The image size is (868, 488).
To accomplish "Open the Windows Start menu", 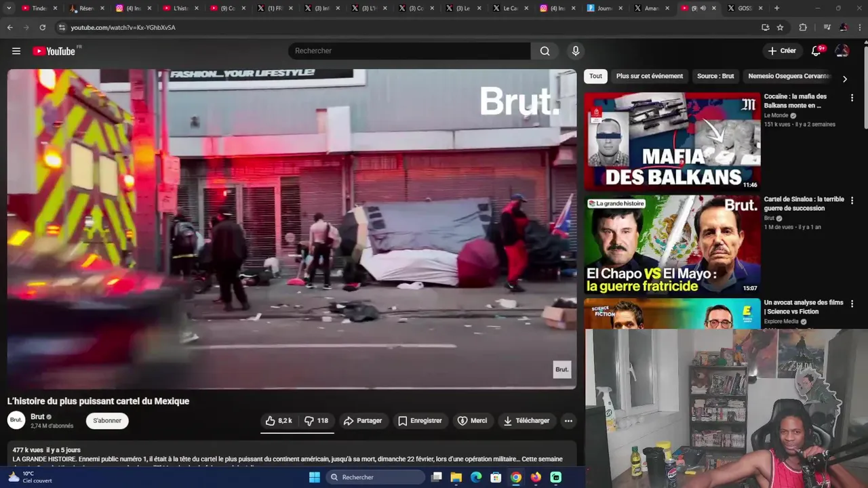I will 314,477.
